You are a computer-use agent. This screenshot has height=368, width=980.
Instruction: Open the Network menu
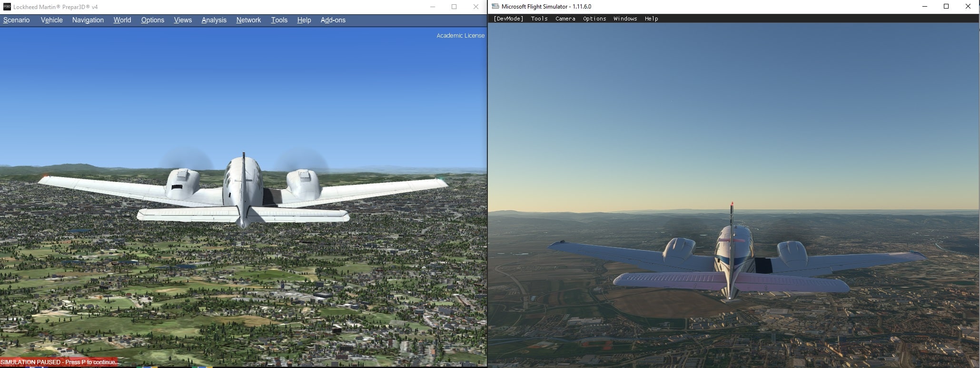248,20
